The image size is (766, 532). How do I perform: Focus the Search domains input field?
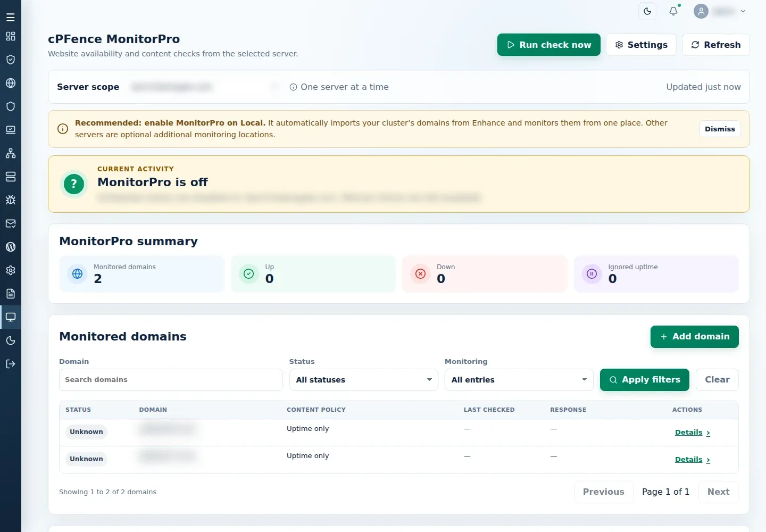171,380
